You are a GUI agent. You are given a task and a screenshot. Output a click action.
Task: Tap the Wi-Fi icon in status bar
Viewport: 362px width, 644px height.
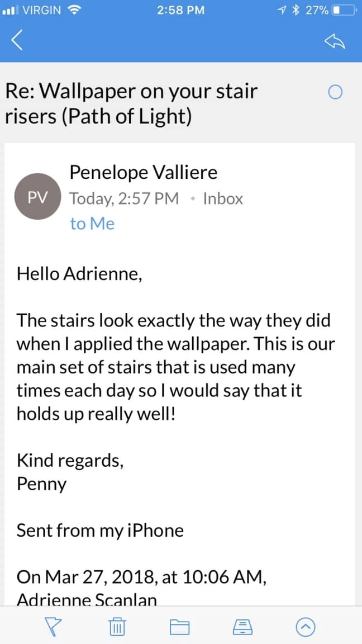pyautogui.click(x=73, y=10)
